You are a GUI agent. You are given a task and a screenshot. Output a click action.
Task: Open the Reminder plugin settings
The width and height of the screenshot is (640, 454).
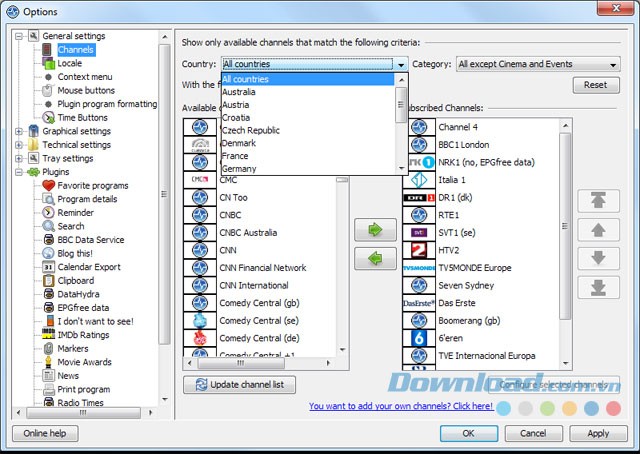[75, 213]
